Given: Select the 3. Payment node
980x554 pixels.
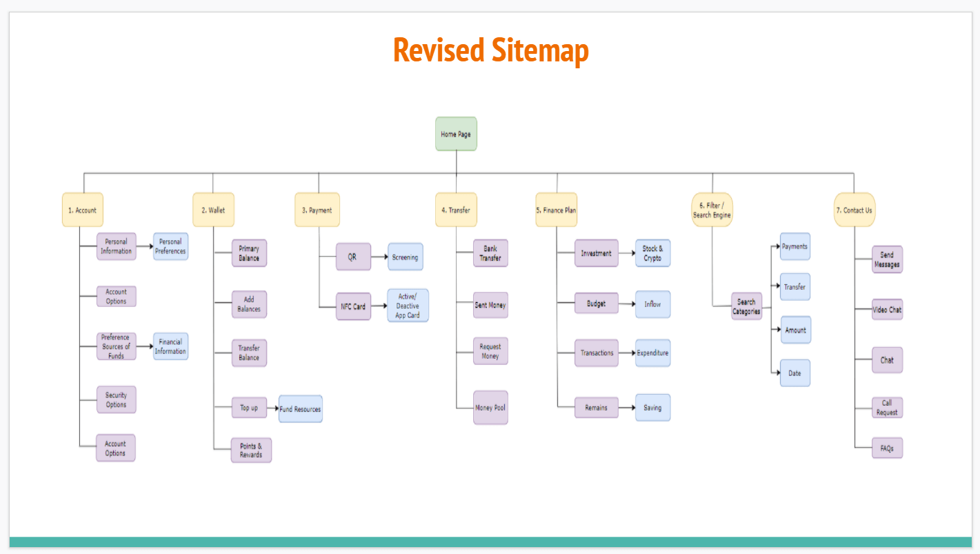Looking at the screenshot, I should point(317,210).
